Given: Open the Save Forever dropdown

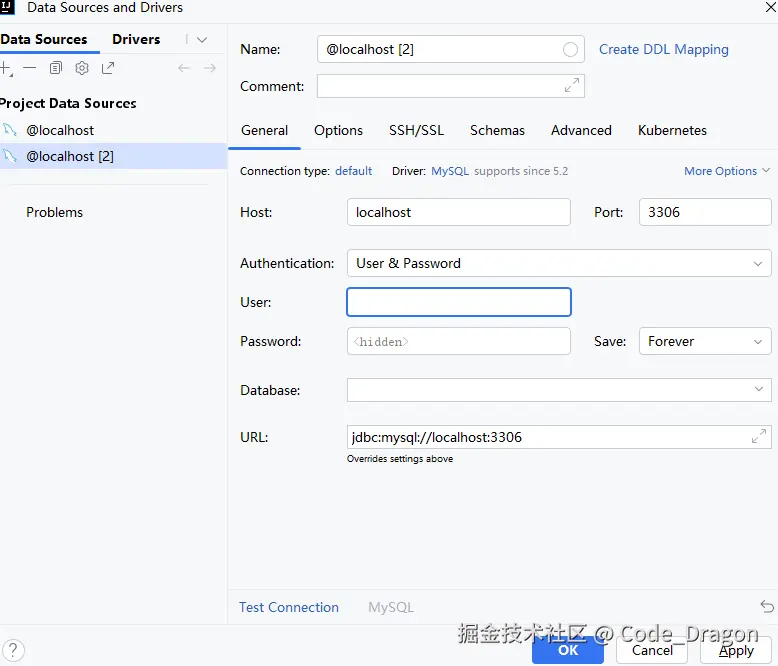Looking at the screenshot, I should [705, 341].
